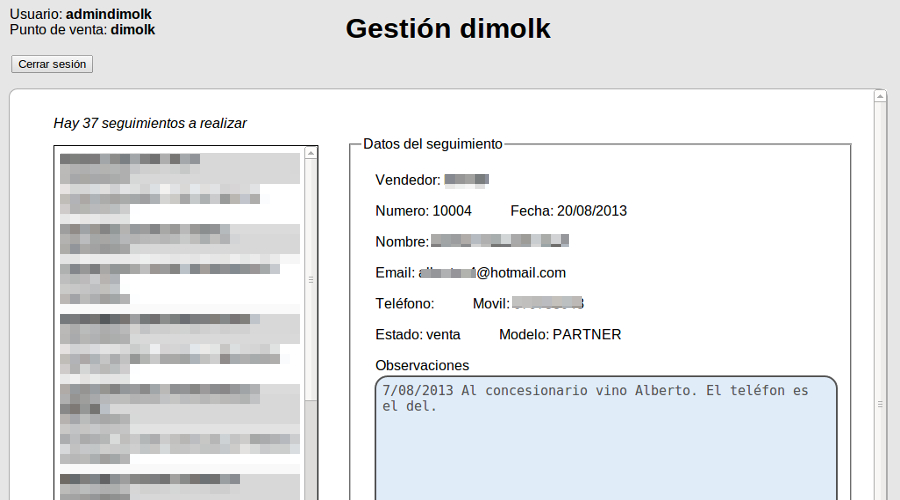Click the Numero value 10004
Image resolution: width=900 pixels, height=500 pixels.
pyautogui.click(x=451, y=211)
